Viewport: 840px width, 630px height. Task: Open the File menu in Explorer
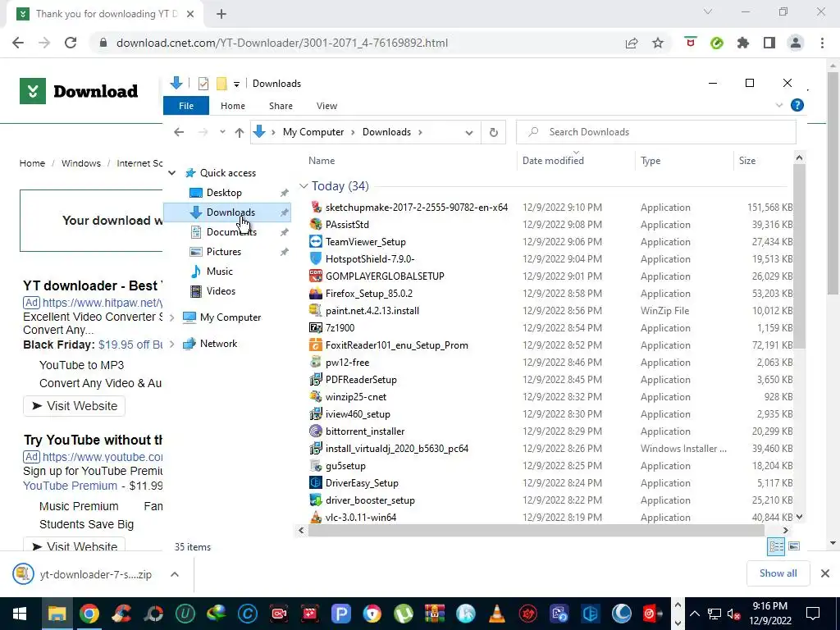[186, 106]
